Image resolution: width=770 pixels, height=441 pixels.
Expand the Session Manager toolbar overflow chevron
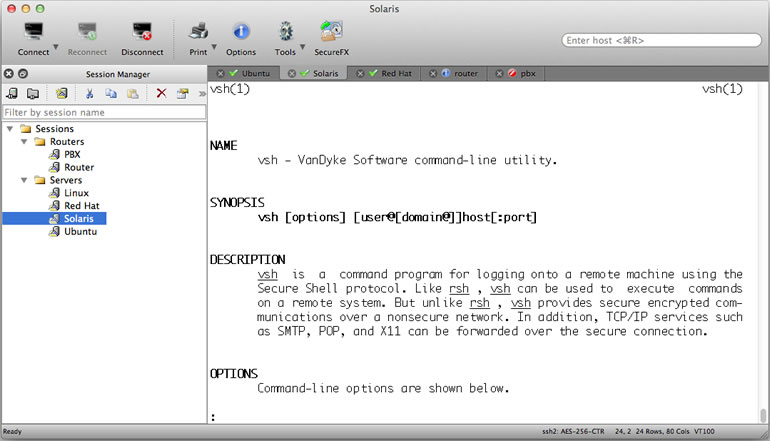click(x=200, y=93)
